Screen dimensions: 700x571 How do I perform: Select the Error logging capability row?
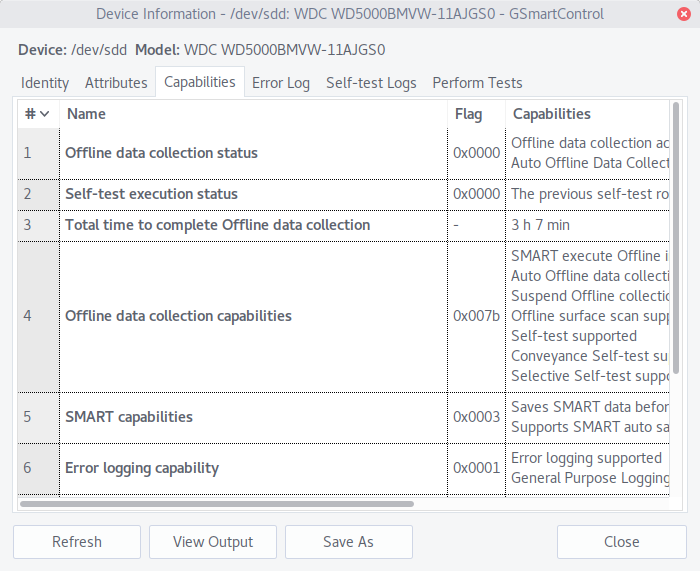[343, 468]
